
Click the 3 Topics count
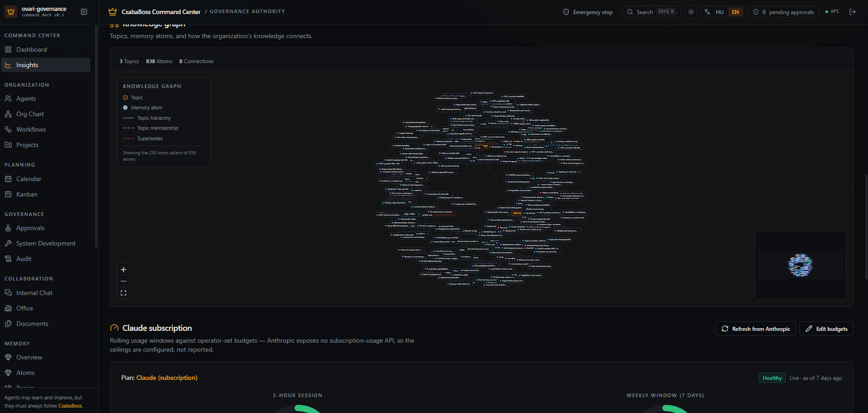click(129, 61)
